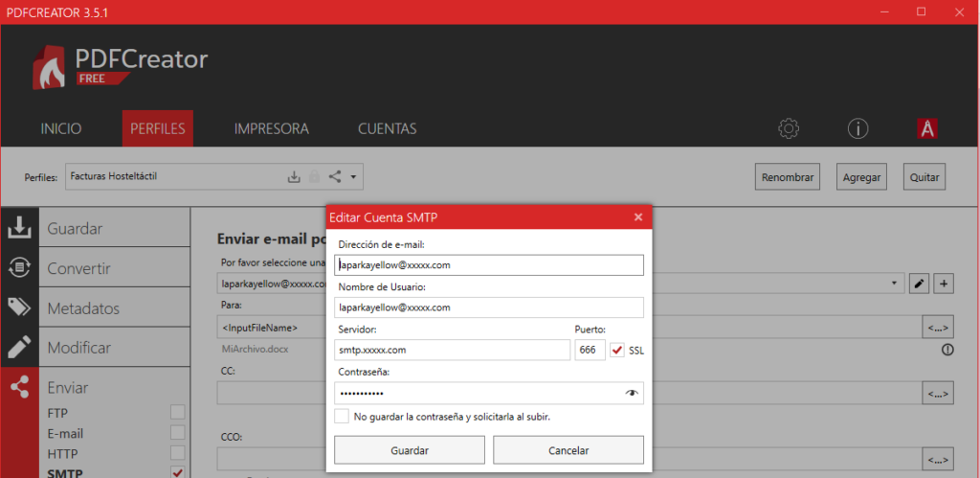
Task: Expand the SMTP account selection dropdown
Action: point(893,284)
